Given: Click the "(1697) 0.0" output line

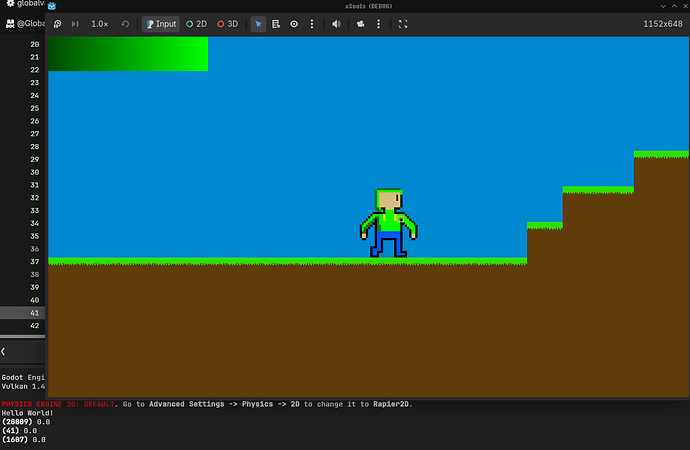Looking at the screenshot, I should coord(24,439).
